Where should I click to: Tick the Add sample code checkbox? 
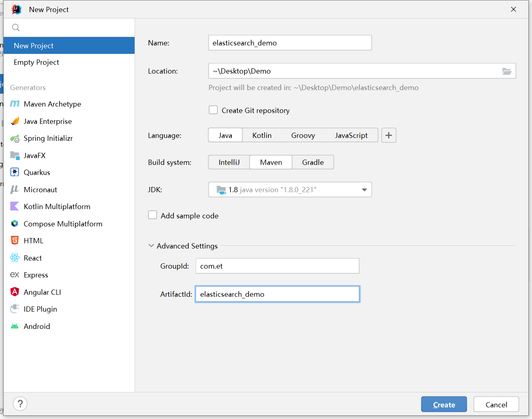pyautogui.click(x=153, y=215)
